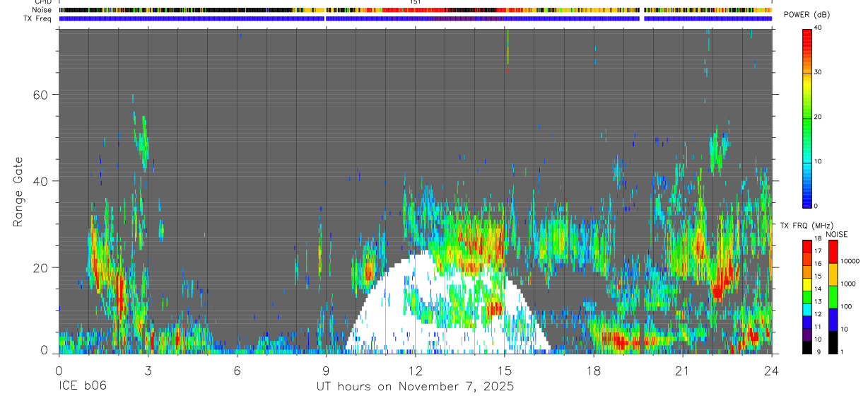This screenshot has width=868, height=401.
Task: Click the Range Gate y-axis title
Action: 18,192
